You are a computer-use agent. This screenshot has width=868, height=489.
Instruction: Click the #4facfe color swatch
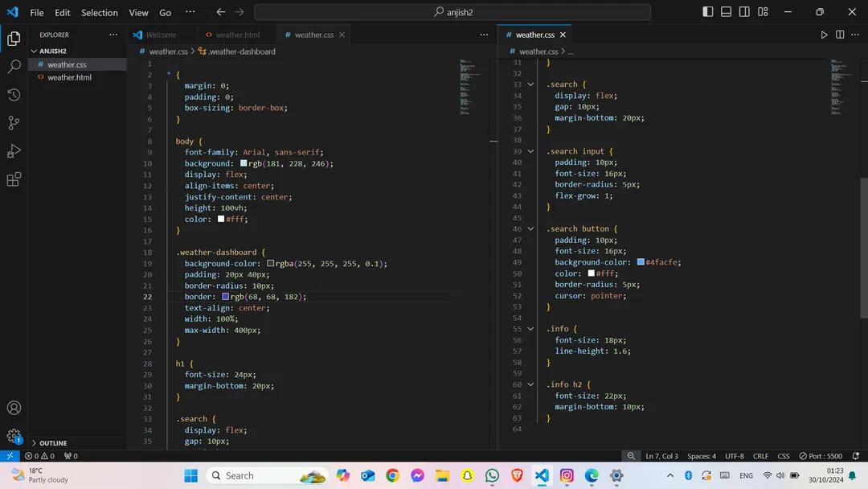(x=641, y=262)
